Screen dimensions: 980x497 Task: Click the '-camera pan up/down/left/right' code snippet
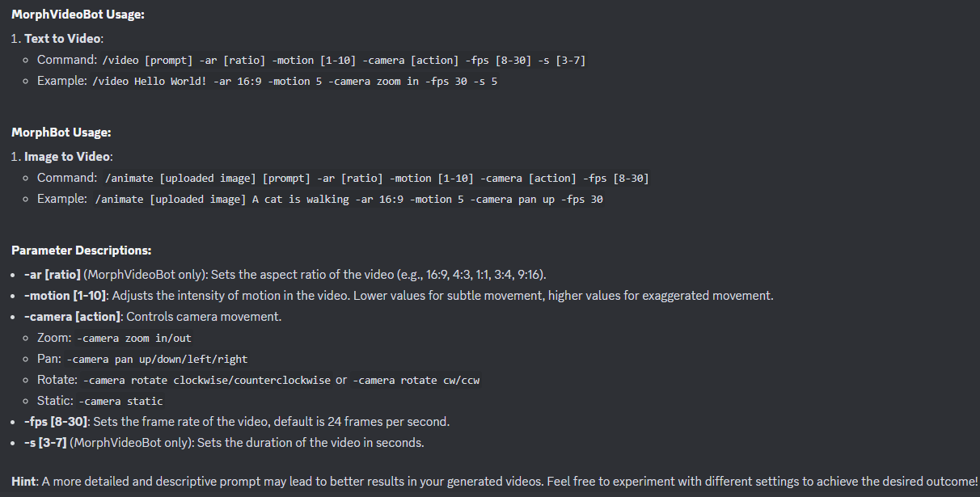coord(158,359)
